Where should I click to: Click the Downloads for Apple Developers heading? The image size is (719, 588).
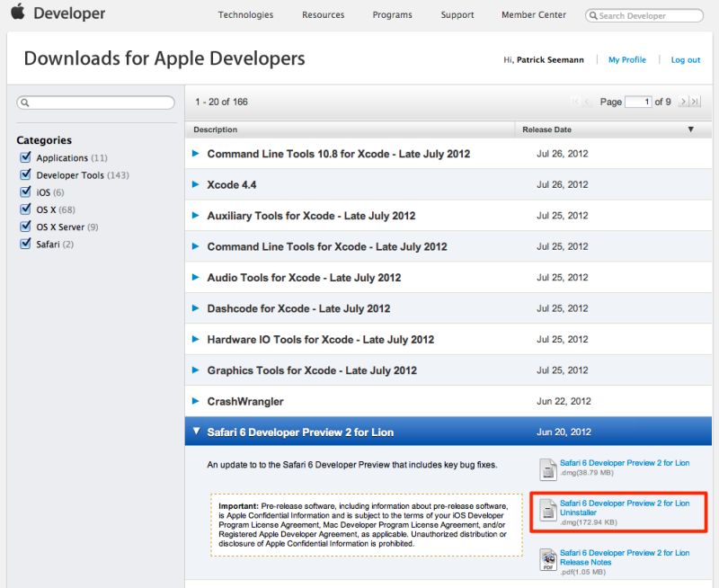point(164,58)
